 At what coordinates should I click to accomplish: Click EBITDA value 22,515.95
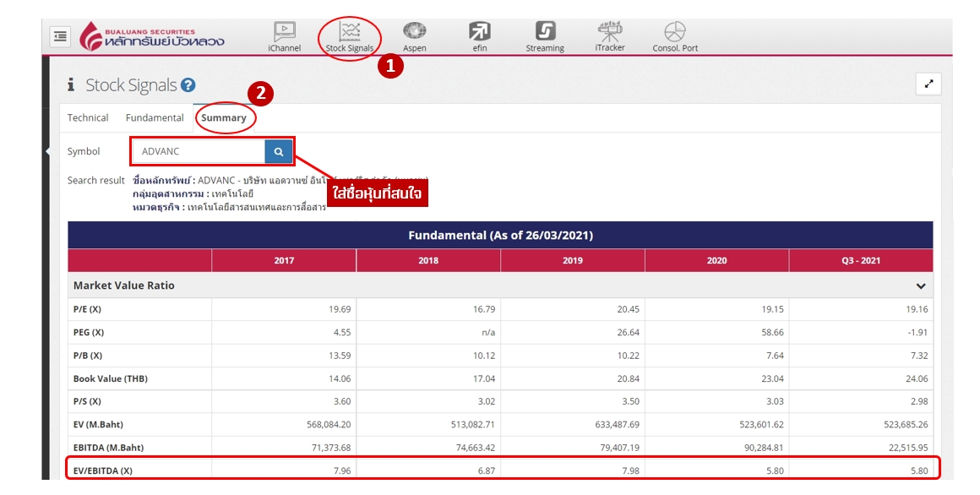[x=909, y=448]
